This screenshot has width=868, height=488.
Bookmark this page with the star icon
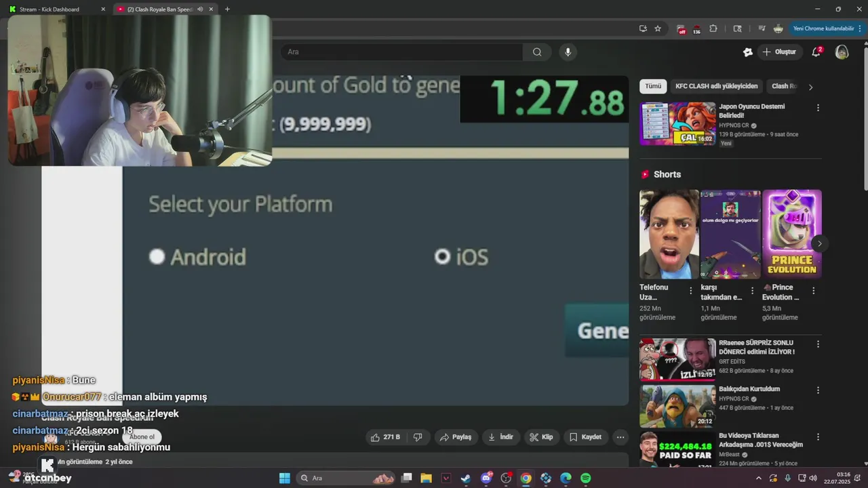click(x=658, y=28)
